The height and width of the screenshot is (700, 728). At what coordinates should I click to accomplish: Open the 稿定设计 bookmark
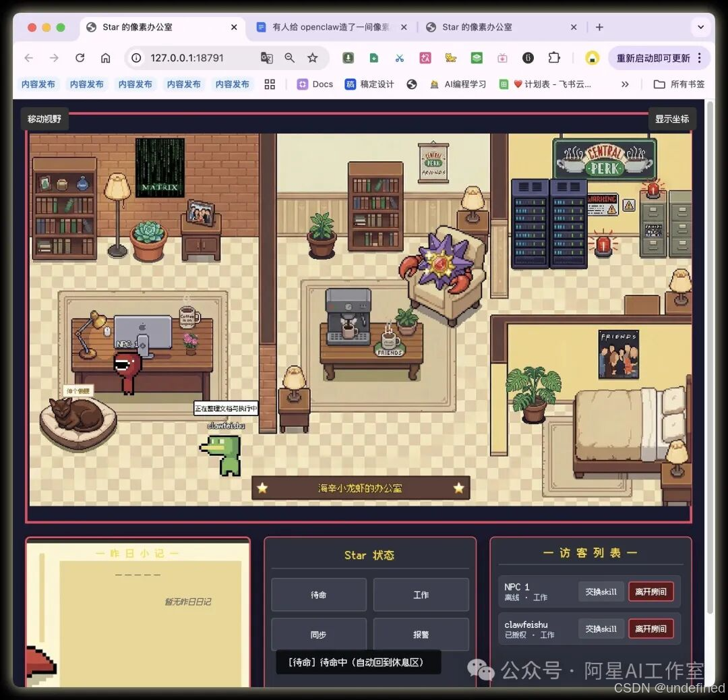(369, 84)
